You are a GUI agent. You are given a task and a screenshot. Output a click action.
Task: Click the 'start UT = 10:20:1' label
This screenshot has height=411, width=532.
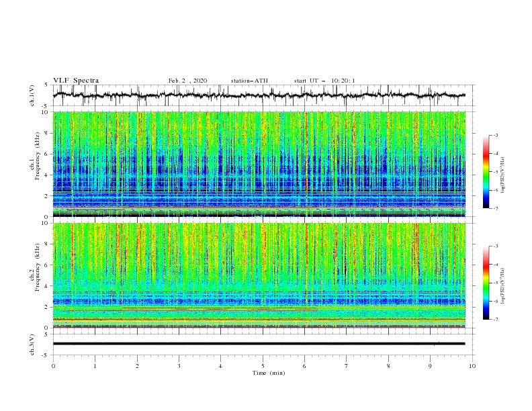click(324, 81)
